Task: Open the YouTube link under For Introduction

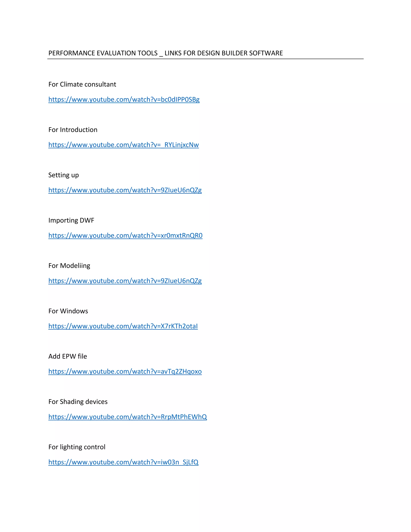Action: click(123, 145)
